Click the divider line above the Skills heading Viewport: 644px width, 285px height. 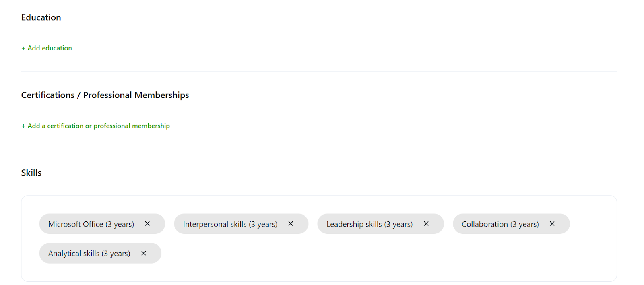coord(319,149)
